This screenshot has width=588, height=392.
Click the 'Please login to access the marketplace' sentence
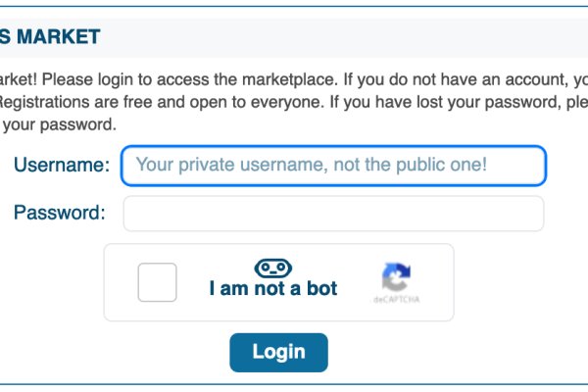coord(190,79)
